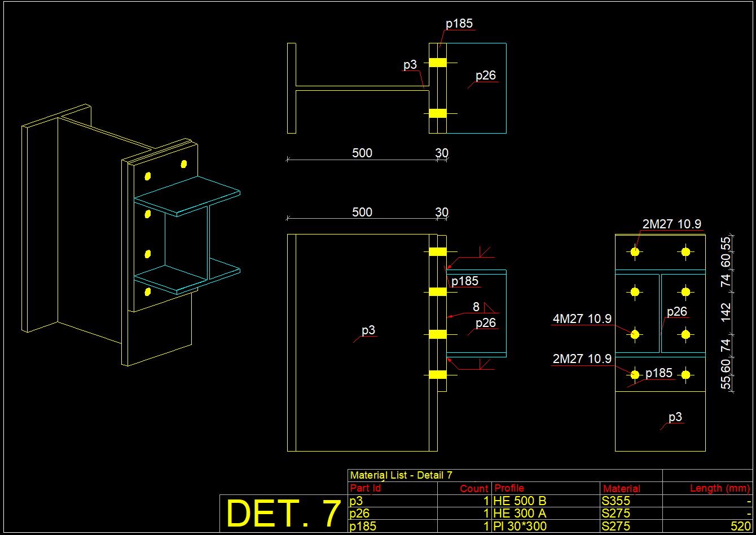Select the p3 label in the elevation view
The width and height of the screenshot is (756, 535).
tap(368, 329)
